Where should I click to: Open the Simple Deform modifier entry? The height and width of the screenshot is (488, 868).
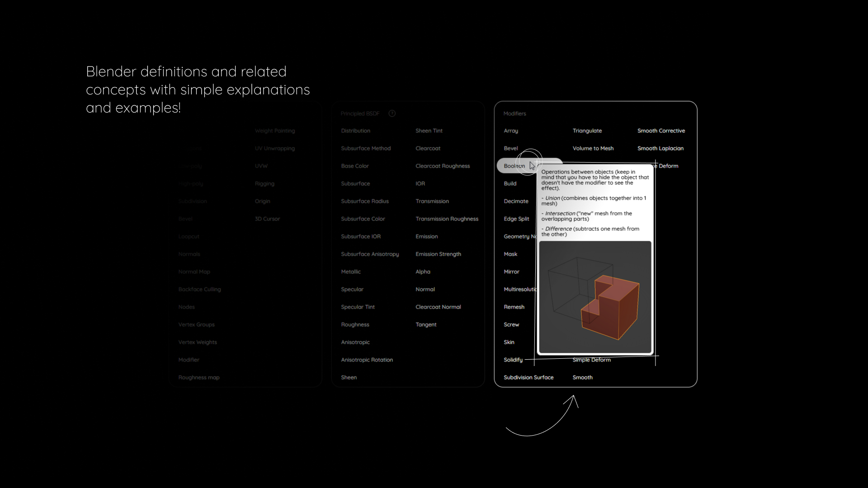point(591,360)
